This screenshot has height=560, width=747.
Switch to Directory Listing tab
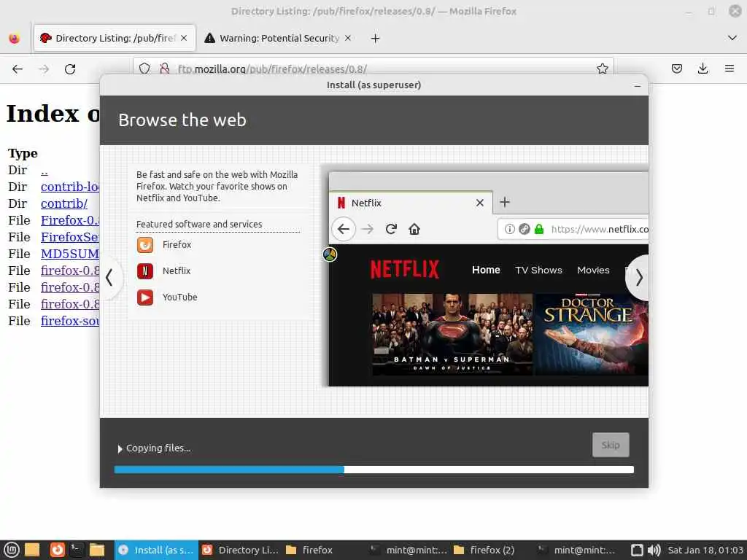click(115, 38)
